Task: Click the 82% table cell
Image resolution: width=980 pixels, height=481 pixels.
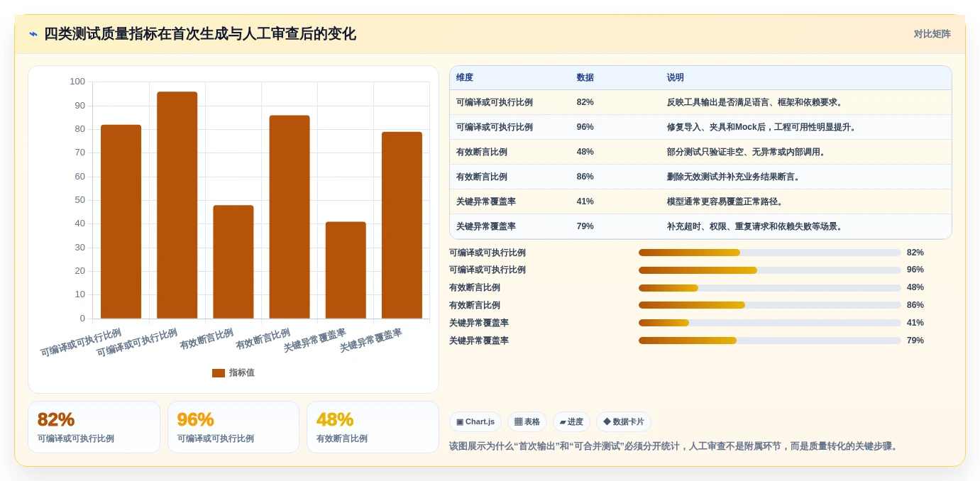Action: (585, 102)
